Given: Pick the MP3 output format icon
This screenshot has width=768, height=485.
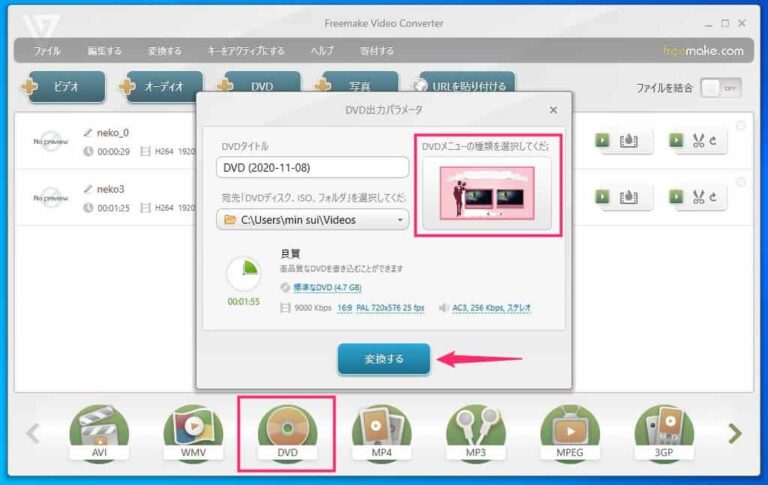Looking at the screenshot, I should pos(476,432).
